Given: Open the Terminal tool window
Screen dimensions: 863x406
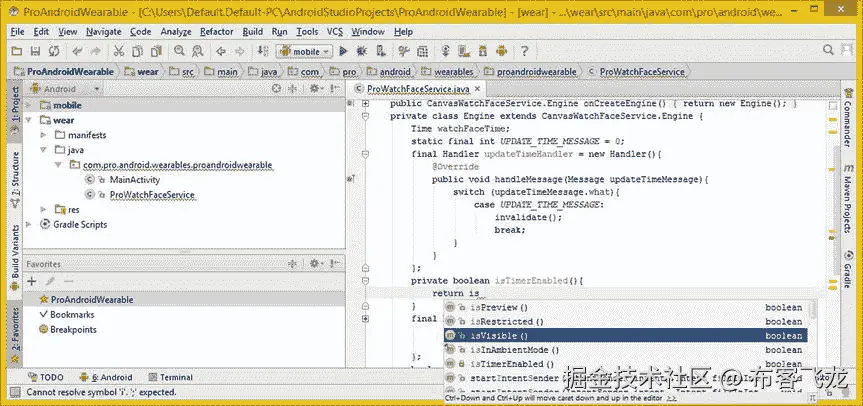Looking at the screenshot, I should 171,377.
